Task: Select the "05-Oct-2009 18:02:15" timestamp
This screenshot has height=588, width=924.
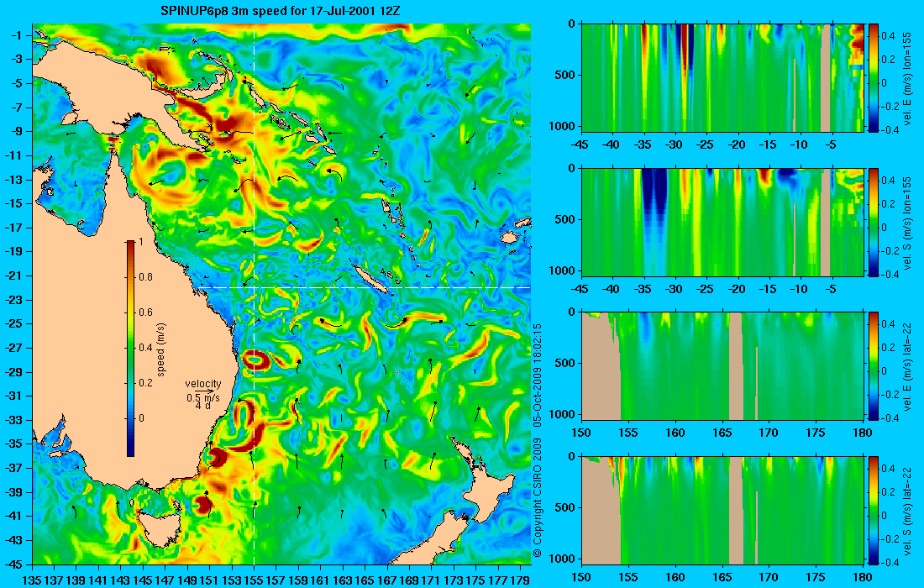Action: [x=537, y=375]
